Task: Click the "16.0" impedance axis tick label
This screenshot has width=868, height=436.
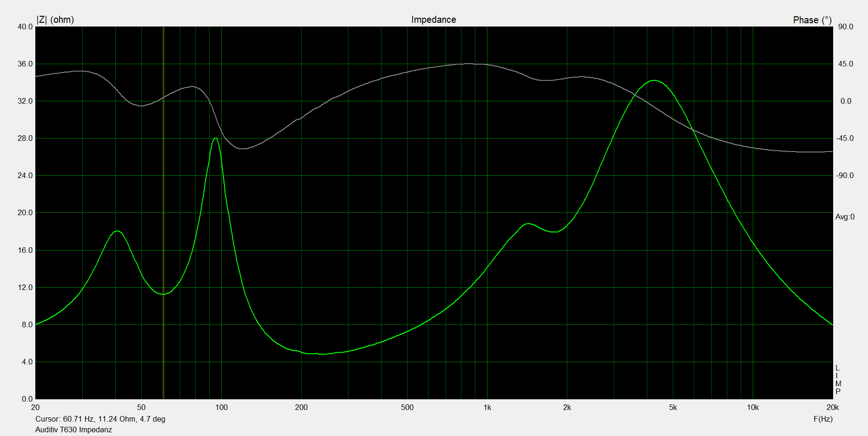Action: 25,250
